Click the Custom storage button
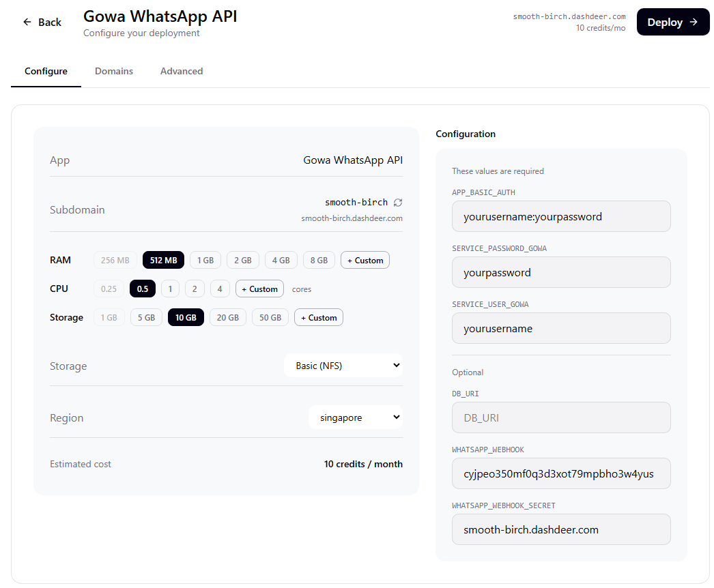Screen dimensions: 714x588 319,318
